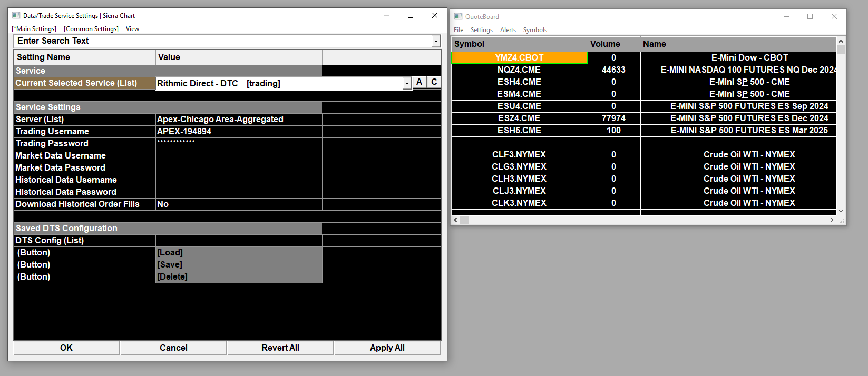The width and height of the screenshot is (868, 376).
Task: Click the QuoteBoard Volume column header
Action: pyautogui.click(x=614, y=44)
